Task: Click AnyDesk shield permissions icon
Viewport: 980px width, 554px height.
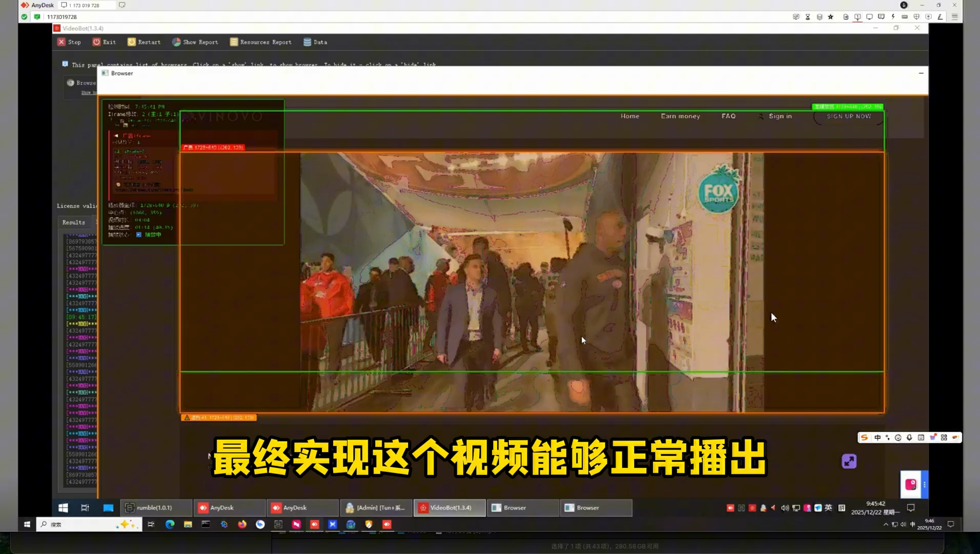Action: click(916, 17)
